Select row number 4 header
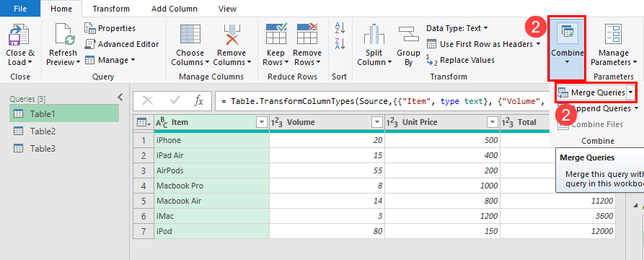The height and width of the screenshot is (260, 644). 144,186
